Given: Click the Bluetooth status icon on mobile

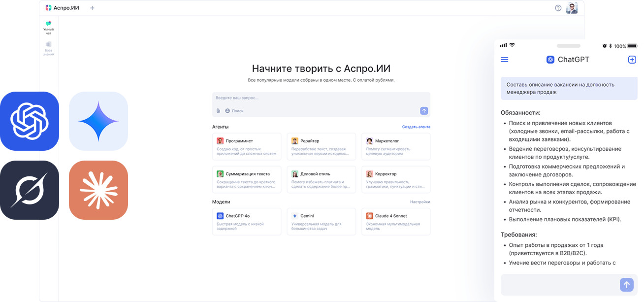Looking at the screenshot, I should 611,46.
